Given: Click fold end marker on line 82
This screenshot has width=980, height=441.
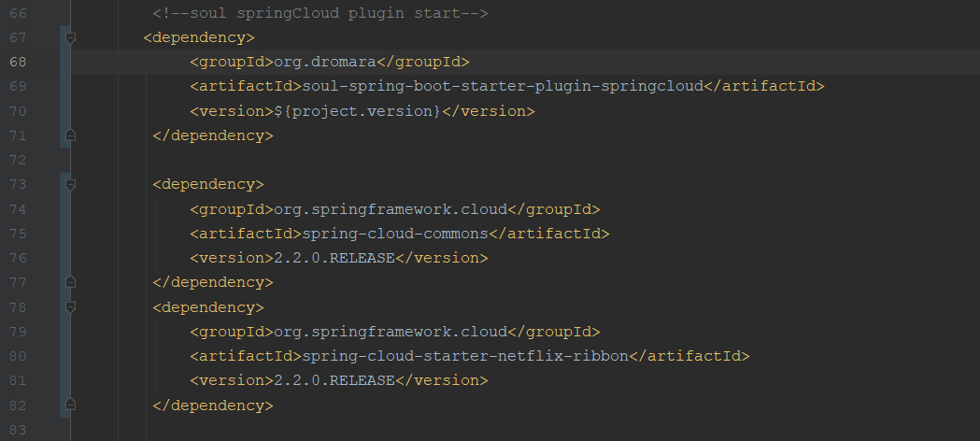Looking at the screenshot, I should (71, 405).
